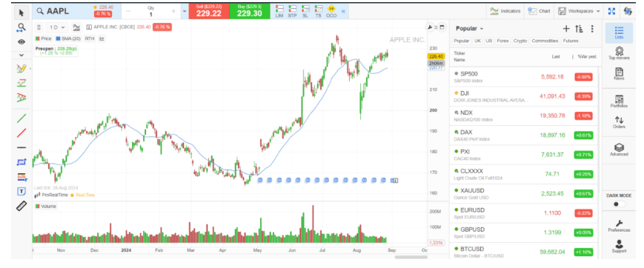644x268 pixels.
Task: Select the Forex filter tab
Action: coord(502,41)
